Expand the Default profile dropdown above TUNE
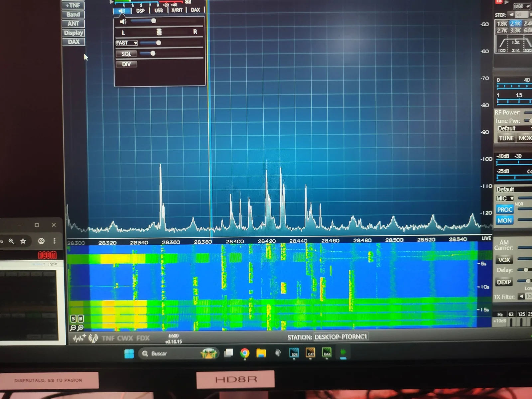Image resolution: width=532 pixels, height=399 pixels. point(514,129)
